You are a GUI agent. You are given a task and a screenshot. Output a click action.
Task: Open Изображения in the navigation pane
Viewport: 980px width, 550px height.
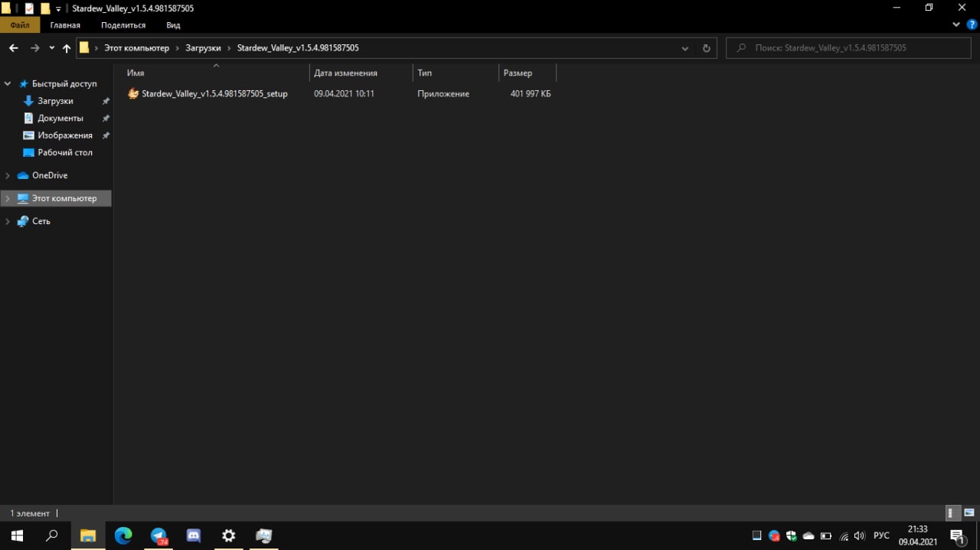65,135
